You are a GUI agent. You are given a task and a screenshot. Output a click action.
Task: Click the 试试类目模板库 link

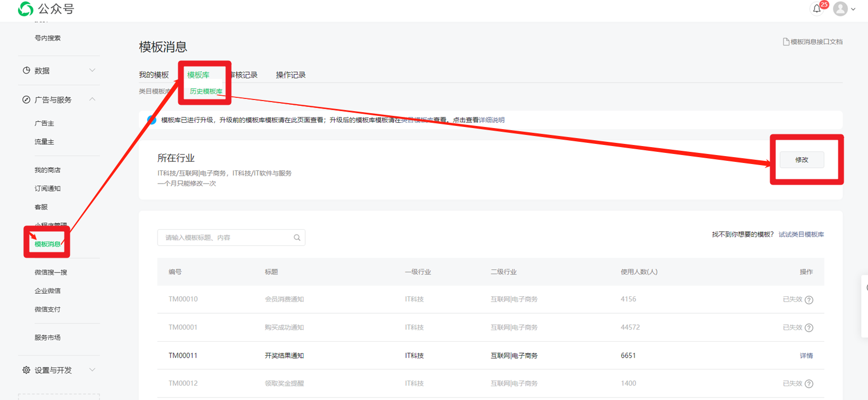(801, 234)
